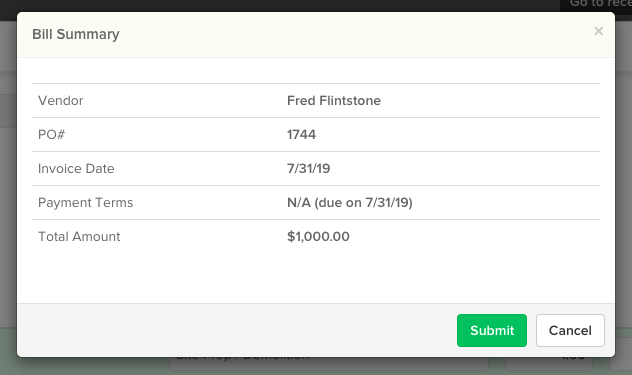632x375 pixels.
Task: Select the Vendor label
Action: coord(60,100)
